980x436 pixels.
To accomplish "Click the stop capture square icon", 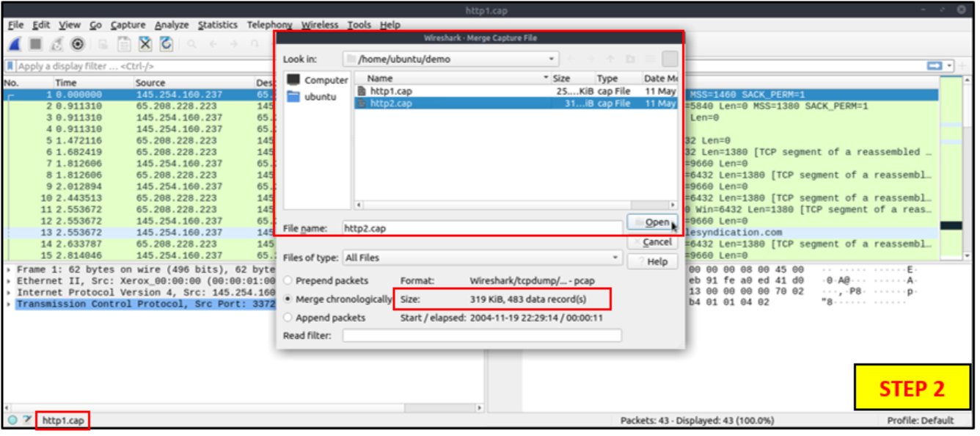I will [35, 44].
